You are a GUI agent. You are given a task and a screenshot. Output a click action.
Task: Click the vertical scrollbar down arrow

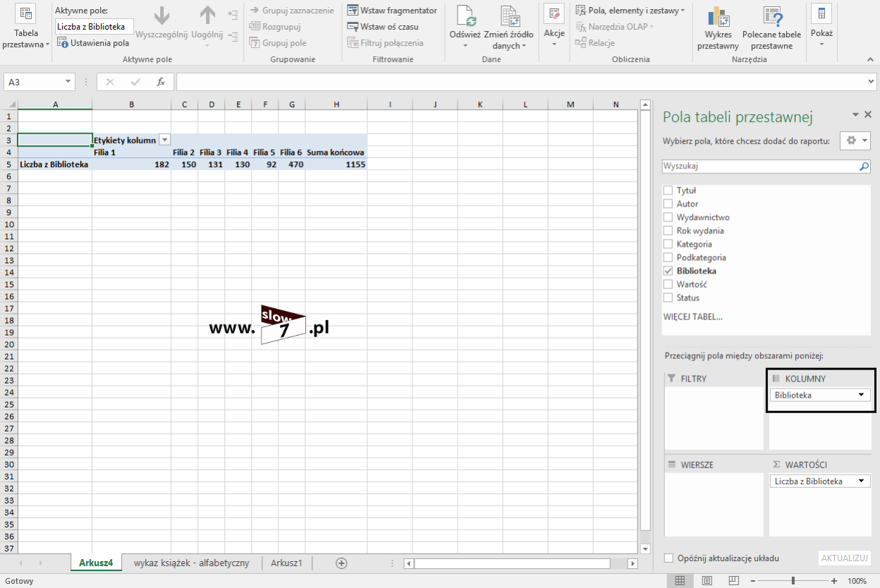pyautogui.click(x=644, y=548)
